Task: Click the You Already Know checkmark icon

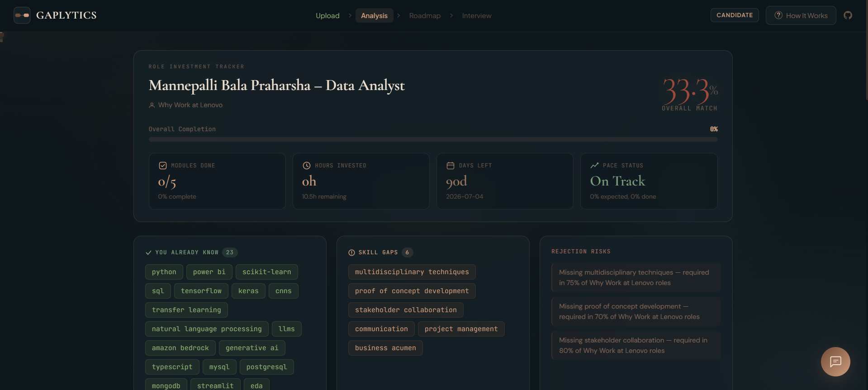Action: 148,252
